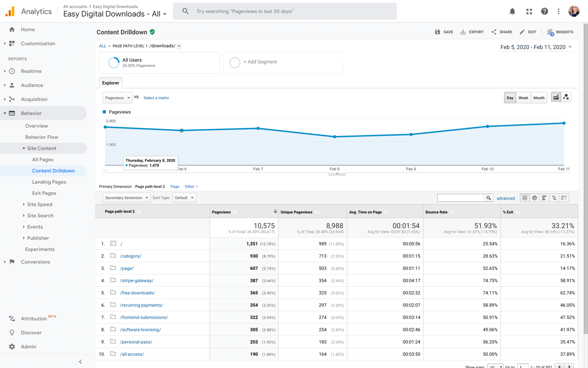Click the table filter search field
Viewport: 588px width, 368px height.
461,198
